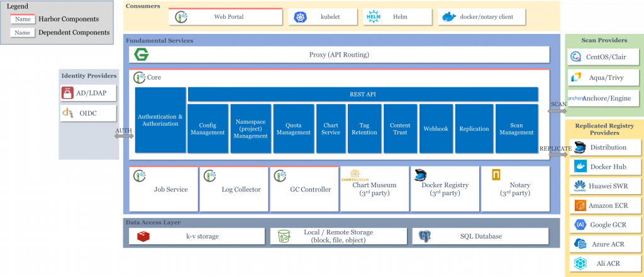This screenshot has height=277, width=644.
Task: Click the Fundamental Services heading
Action: (x=159, y=41)
